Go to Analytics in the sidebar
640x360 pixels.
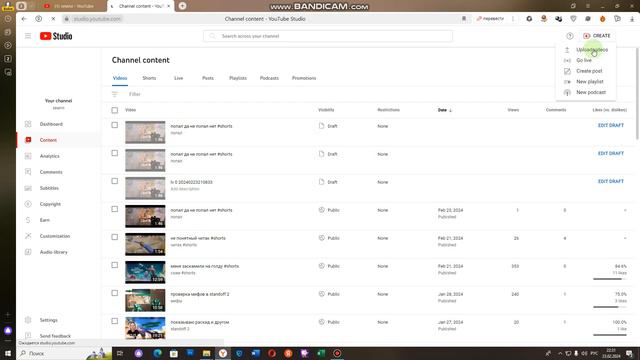(x=49, y=156)
